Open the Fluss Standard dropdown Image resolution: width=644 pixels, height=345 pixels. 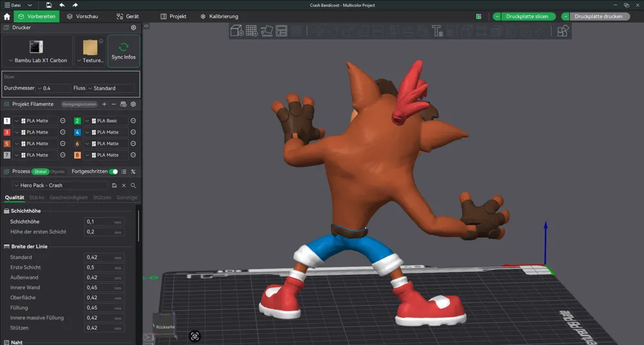111,88
